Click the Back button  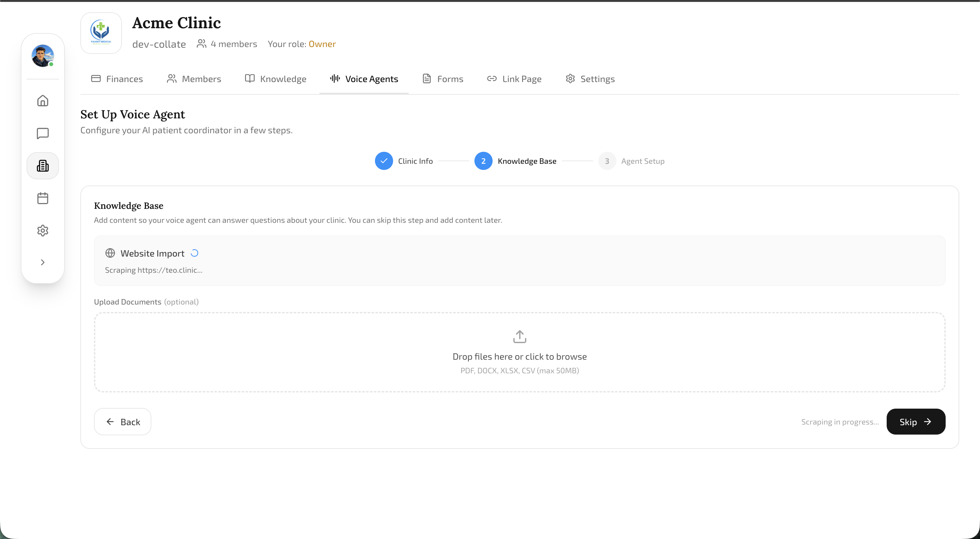[x=122, y=421]
